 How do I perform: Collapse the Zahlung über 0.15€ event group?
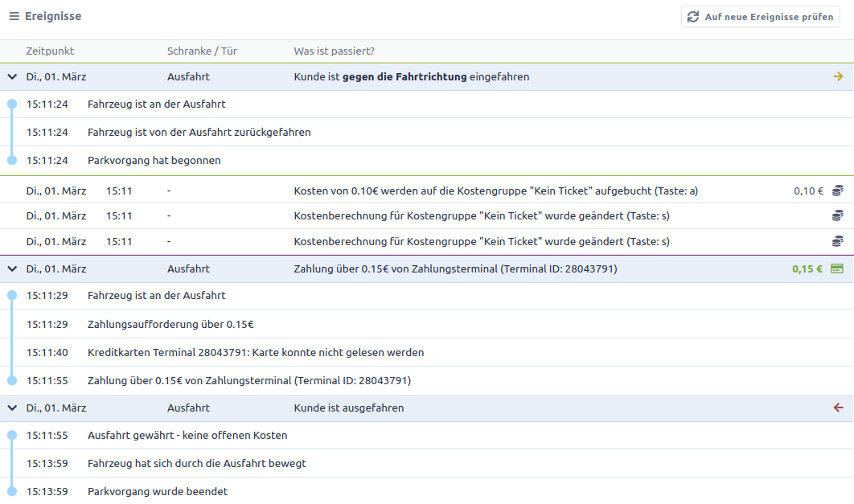(x=12, y=269)
